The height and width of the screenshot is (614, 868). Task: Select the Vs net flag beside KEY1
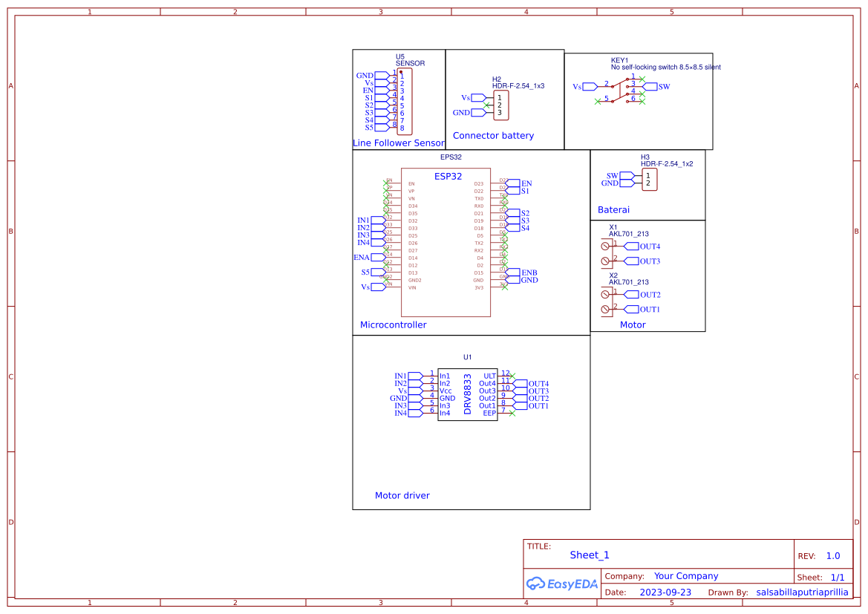pyautogui.click(x=590, y=86)
